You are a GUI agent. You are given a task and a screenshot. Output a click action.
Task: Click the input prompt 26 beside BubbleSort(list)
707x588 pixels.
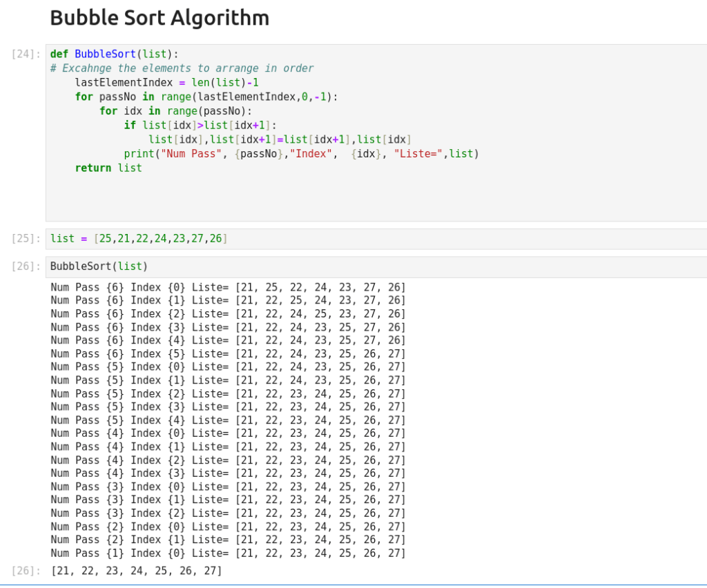coord(26,266)
